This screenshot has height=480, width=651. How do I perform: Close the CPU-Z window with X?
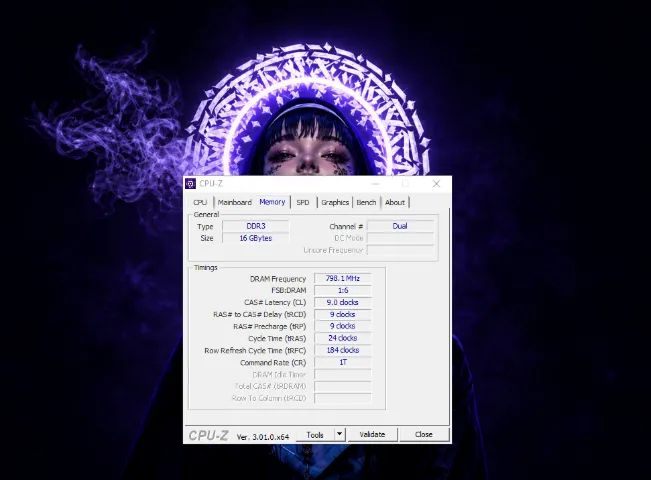coord(436,184)
